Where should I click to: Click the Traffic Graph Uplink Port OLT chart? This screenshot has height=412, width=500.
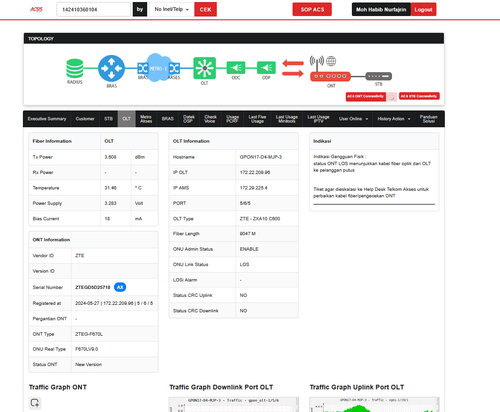pos(374,404)
